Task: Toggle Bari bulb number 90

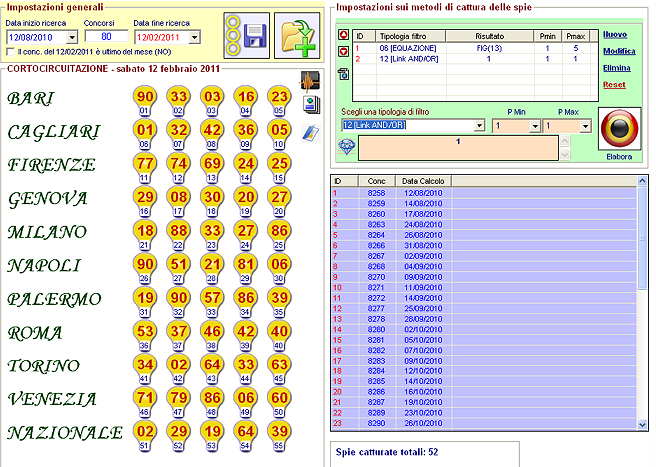Action: (145, 97)
